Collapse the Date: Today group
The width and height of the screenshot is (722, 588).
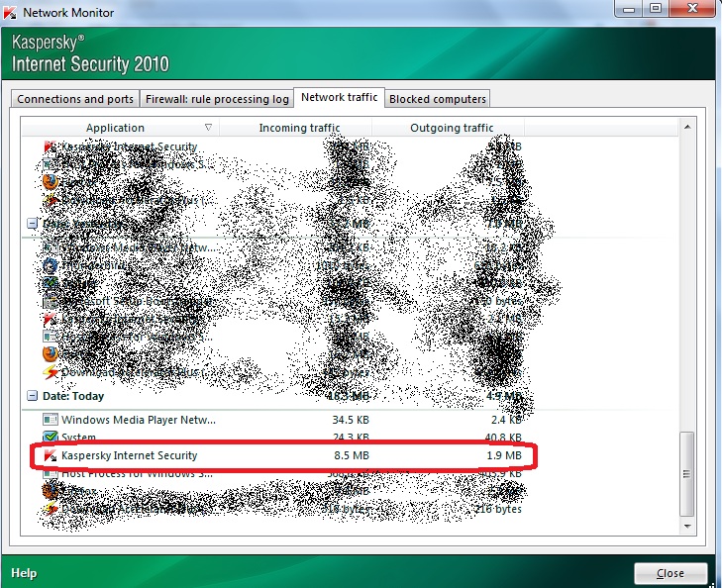[x=32, y=396]
